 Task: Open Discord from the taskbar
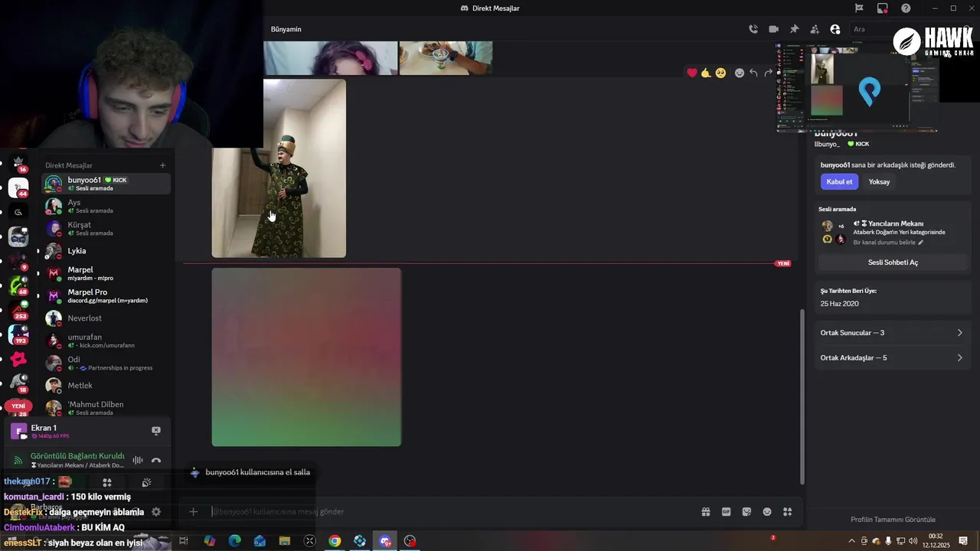(385, 541)
